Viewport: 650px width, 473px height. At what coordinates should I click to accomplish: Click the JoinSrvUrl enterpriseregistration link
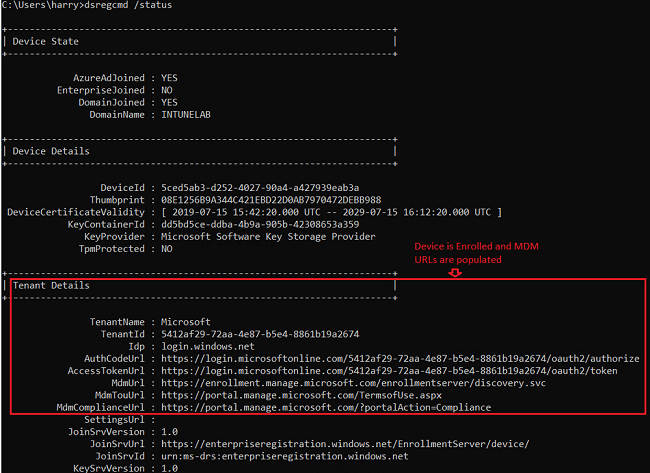point(345,444)
